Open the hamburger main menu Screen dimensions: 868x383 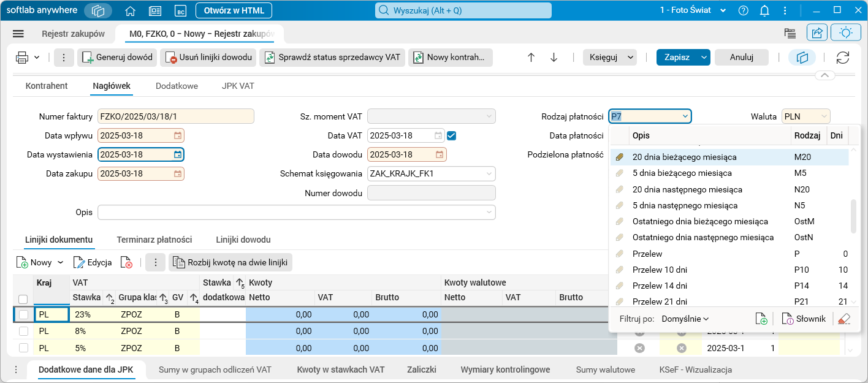(18, 34)
